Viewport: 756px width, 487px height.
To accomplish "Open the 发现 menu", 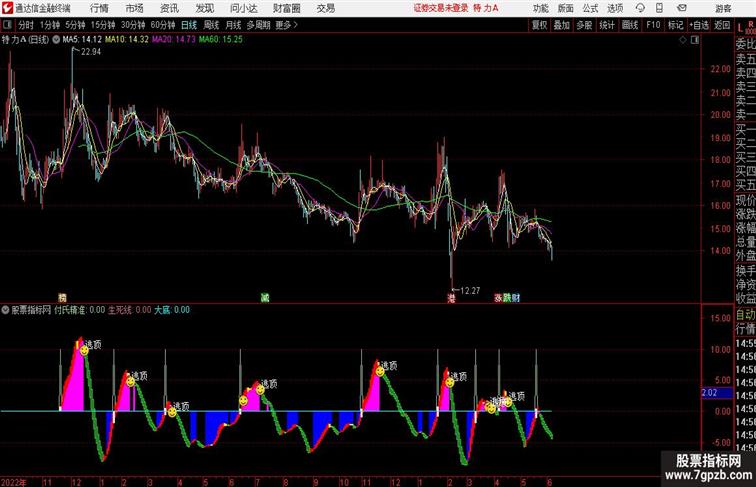I will (x=204, y=8).
